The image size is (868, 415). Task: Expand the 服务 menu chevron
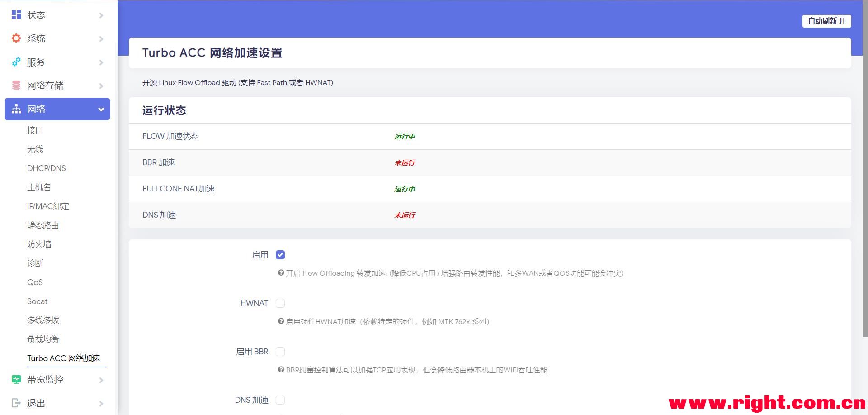(101, 62)
